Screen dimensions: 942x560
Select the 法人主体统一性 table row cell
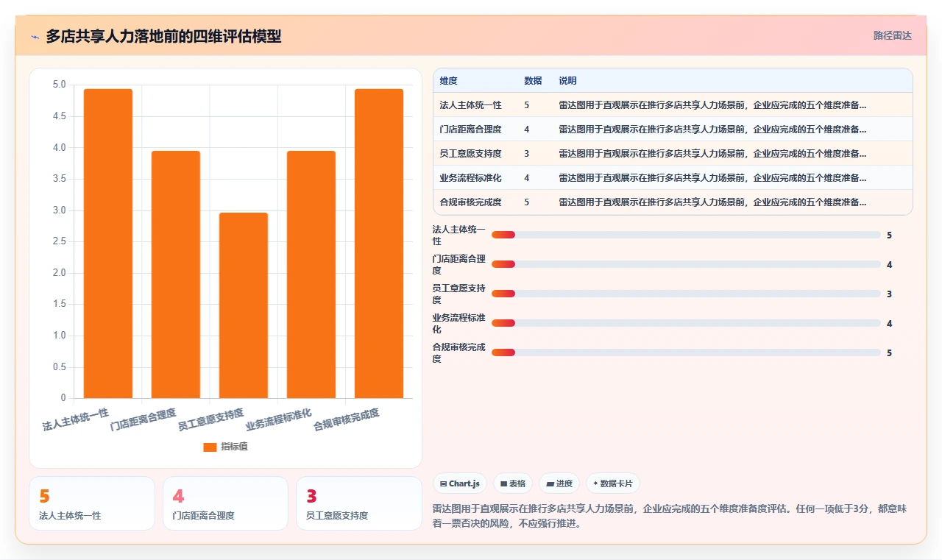point(471,104)
